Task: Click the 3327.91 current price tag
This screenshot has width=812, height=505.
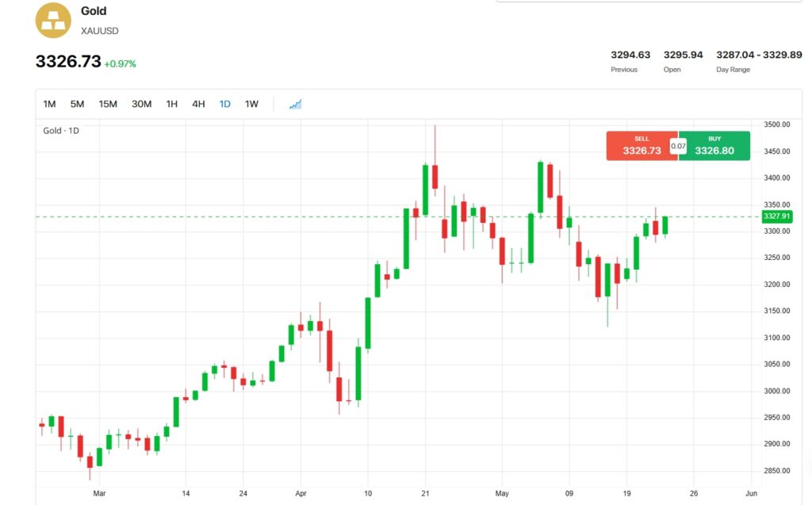Action: (x=776, y=216)
